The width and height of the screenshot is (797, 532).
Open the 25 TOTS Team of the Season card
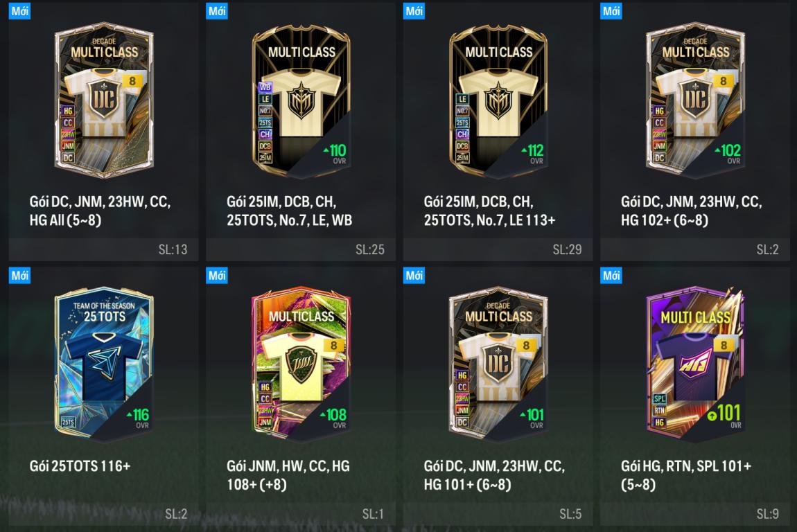104,364
